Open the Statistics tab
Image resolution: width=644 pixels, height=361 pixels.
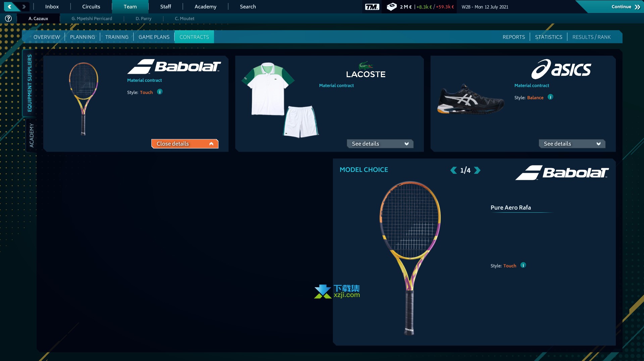pos(549,37)
